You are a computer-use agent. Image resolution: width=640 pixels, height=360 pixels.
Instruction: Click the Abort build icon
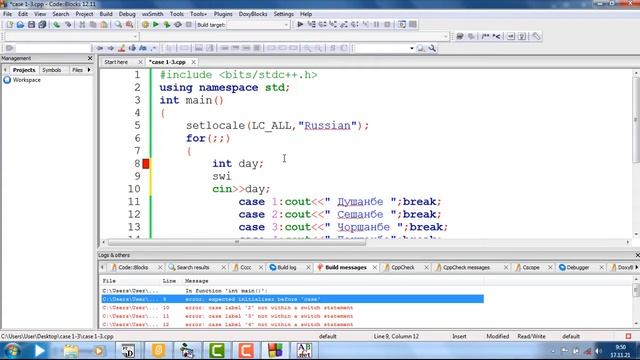pos(189,25)
